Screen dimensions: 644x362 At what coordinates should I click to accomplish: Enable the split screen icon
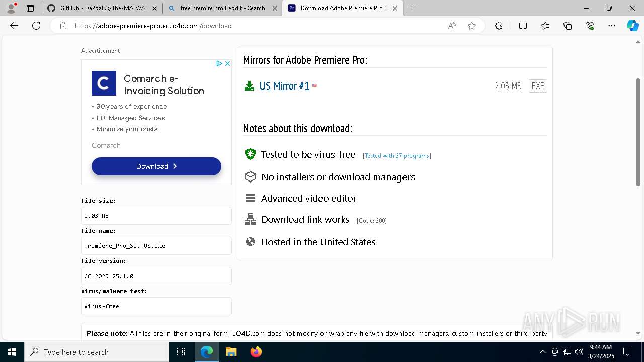click(523, 26)
